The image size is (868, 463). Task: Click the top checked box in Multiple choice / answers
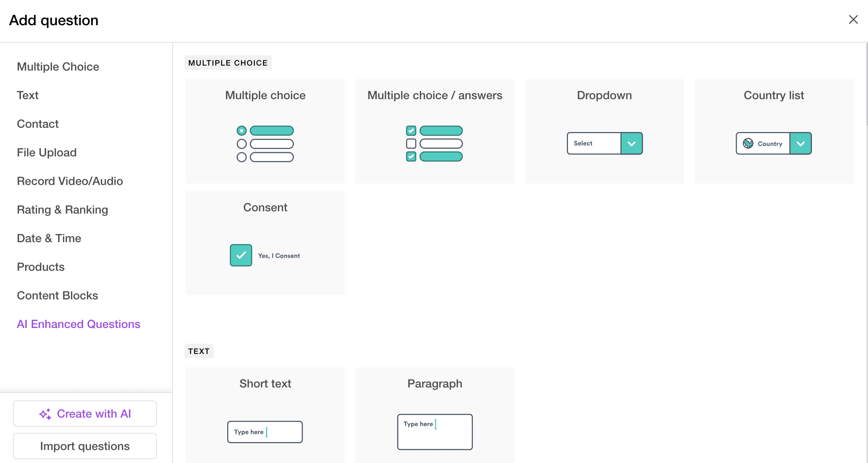click(411, 131)
